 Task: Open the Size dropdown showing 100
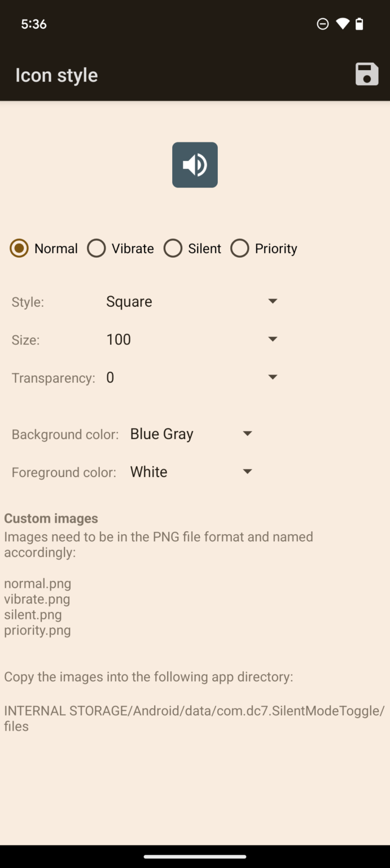(273, 339)
